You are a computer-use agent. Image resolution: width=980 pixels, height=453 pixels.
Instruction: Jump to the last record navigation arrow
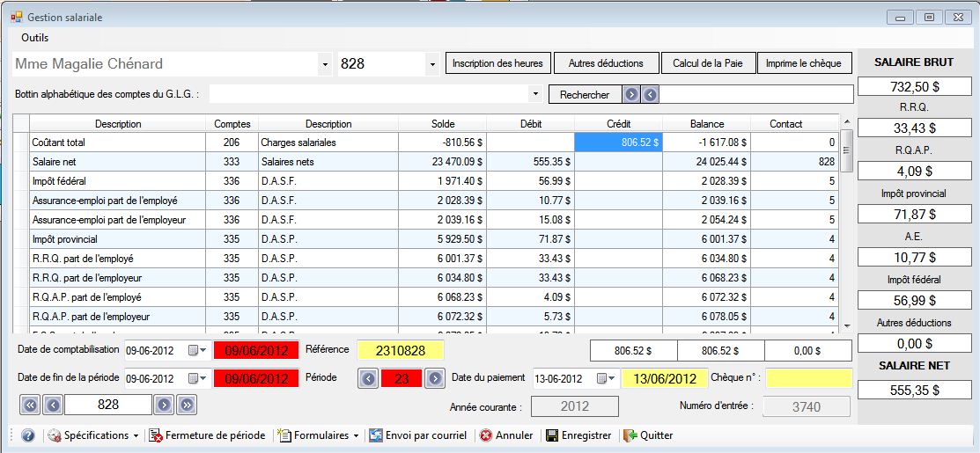(186, 405)
